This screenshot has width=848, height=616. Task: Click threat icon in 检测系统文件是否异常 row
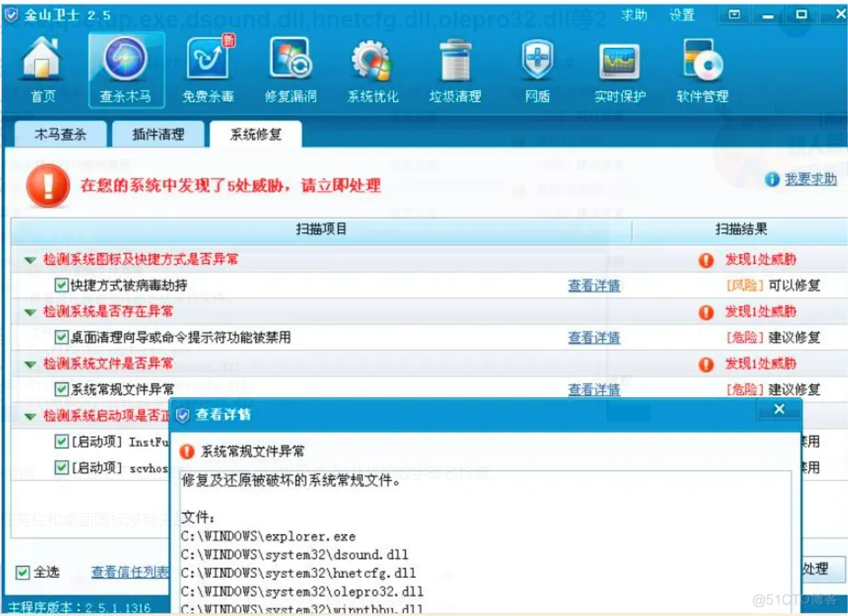(x=706, y=364)
